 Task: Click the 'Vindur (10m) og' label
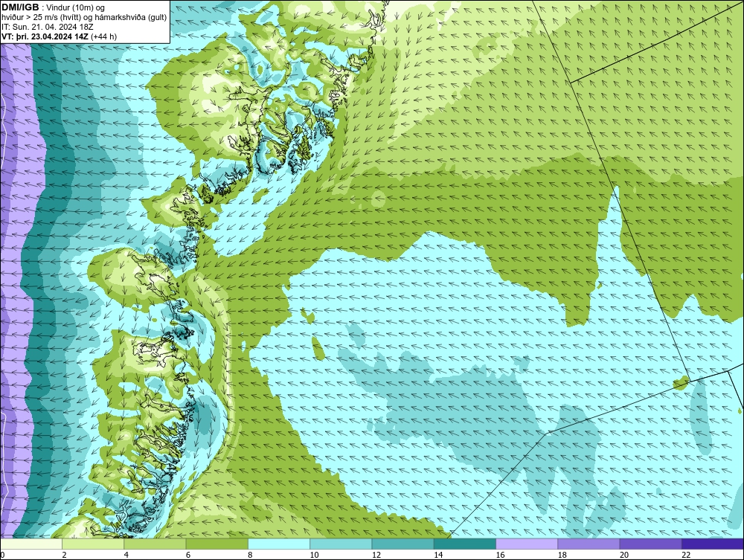coord(74,7)
